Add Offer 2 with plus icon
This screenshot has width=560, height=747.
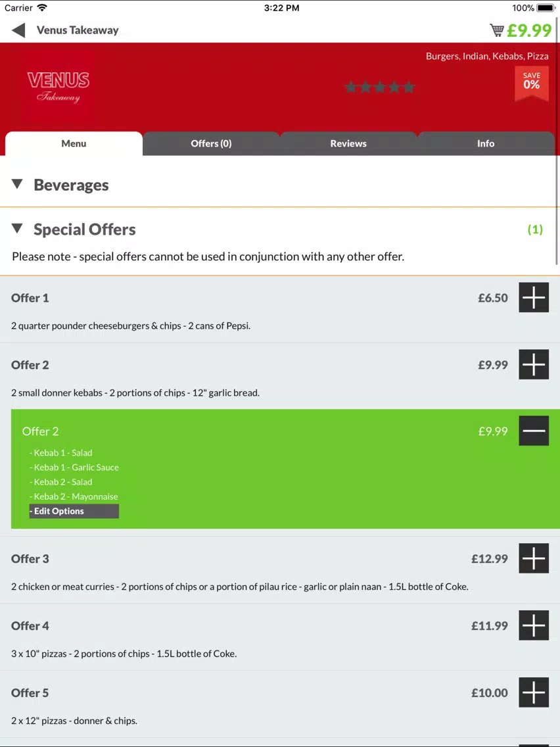[x=533, y=364]
